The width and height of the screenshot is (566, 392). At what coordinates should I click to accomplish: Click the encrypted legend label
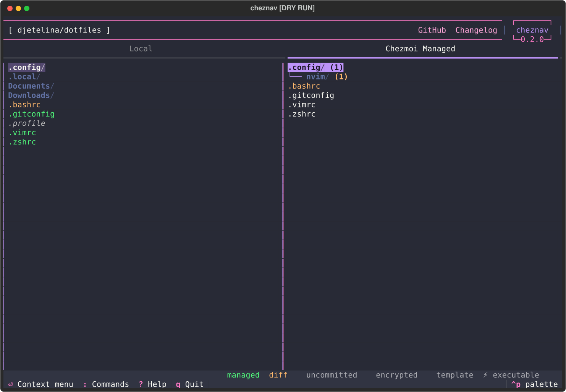[396, 375]
